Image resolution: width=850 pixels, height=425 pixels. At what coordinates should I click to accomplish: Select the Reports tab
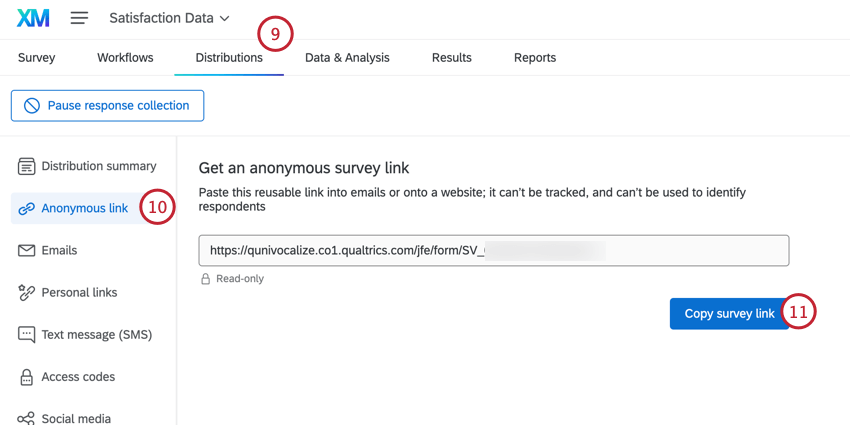tap(535, 58)
